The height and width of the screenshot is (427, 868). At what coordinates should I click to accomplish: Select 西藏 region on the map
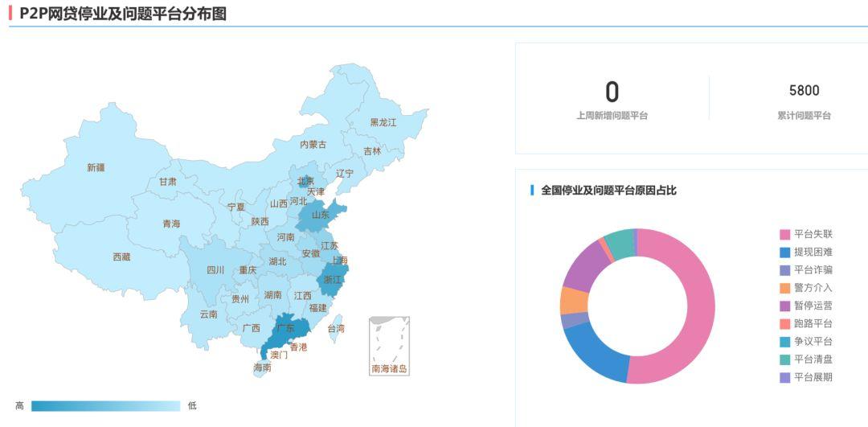coord(122,257)
